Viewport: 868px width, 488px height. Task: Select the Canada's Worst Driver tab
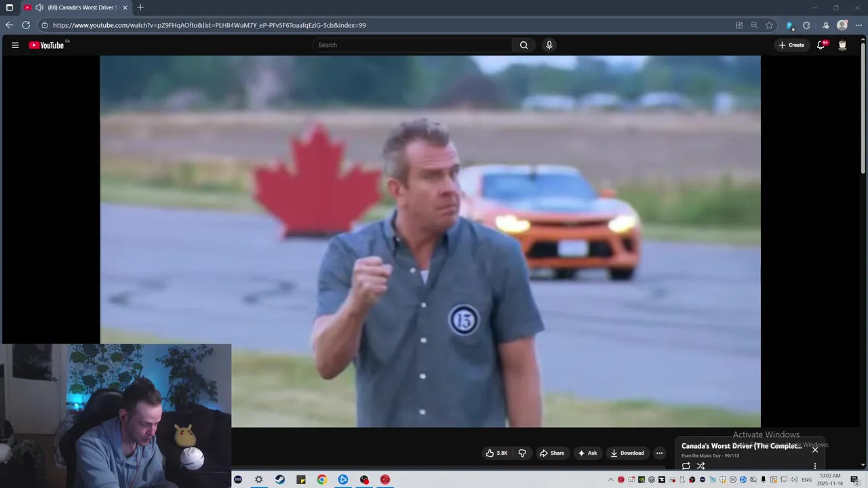coord(75,7)
